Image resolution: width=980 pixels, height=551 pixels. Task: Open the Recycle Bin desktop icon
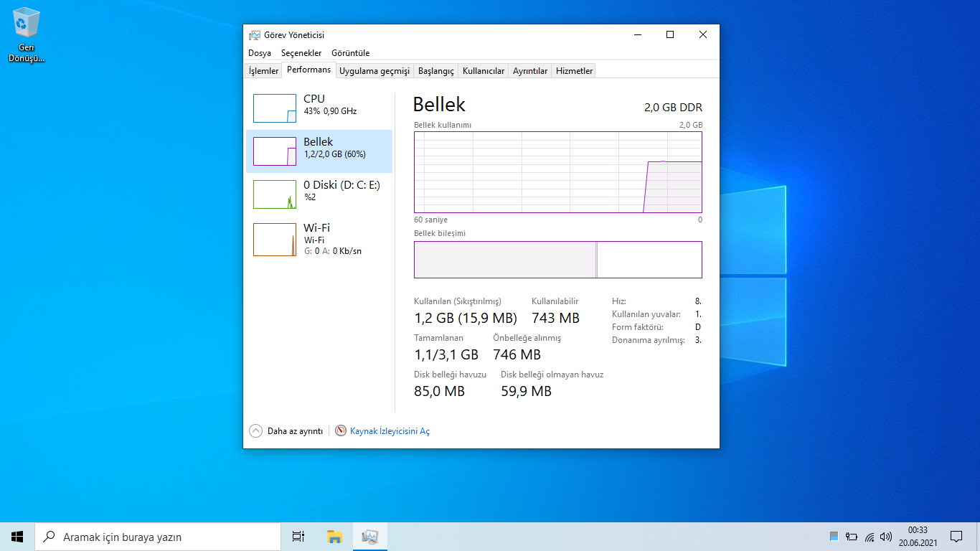click(x=27, y=34)
